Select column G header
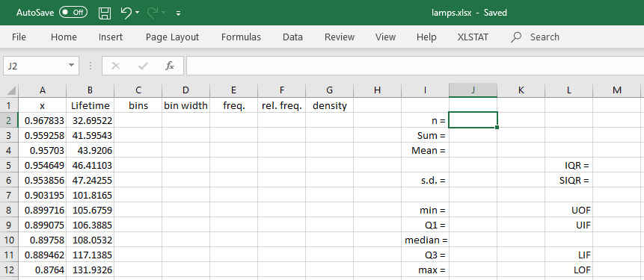The height and width of the screenshot is (280, 644). (x=329, y=90)
